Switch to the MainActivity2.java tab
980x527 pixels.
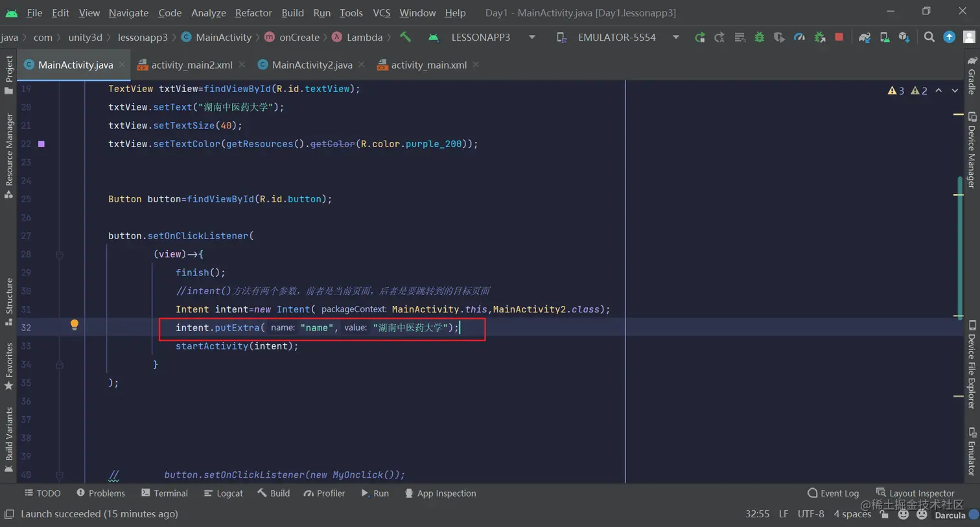click(x=312, y=65)
